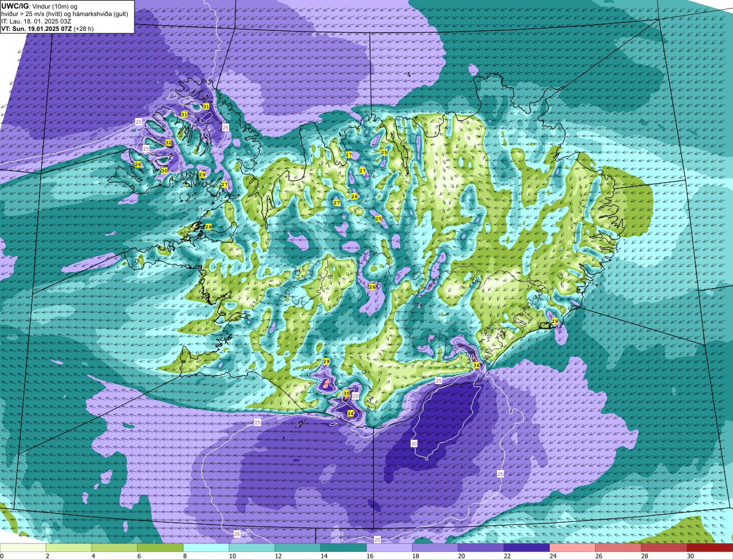Click the 14–16 m/s dark teal swatch
The height and width of the screenshot is (560, 733).
pos(344,548)
